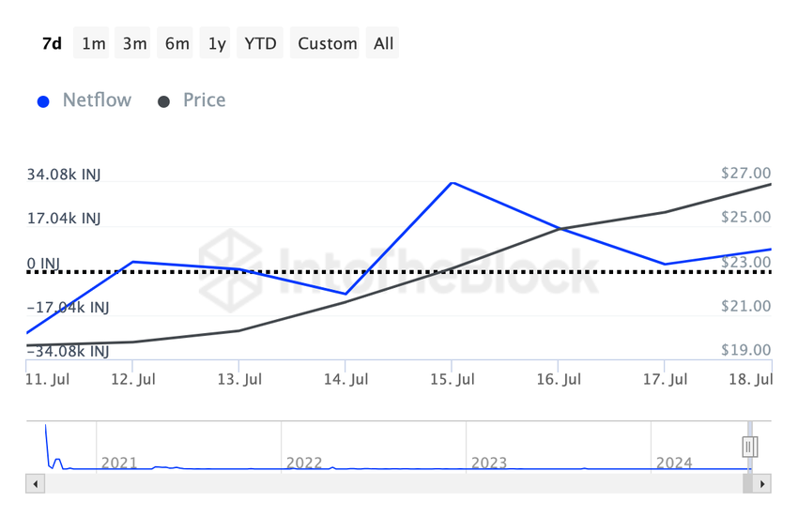Toggle the Price series label in legend
This screenshot has height=532, width=798.
pyautogui.click(x=204, y=100)
